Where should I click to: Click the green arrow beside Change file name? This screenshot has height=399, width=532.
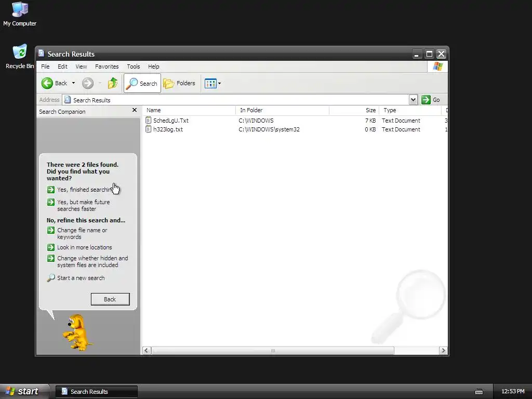51,230
